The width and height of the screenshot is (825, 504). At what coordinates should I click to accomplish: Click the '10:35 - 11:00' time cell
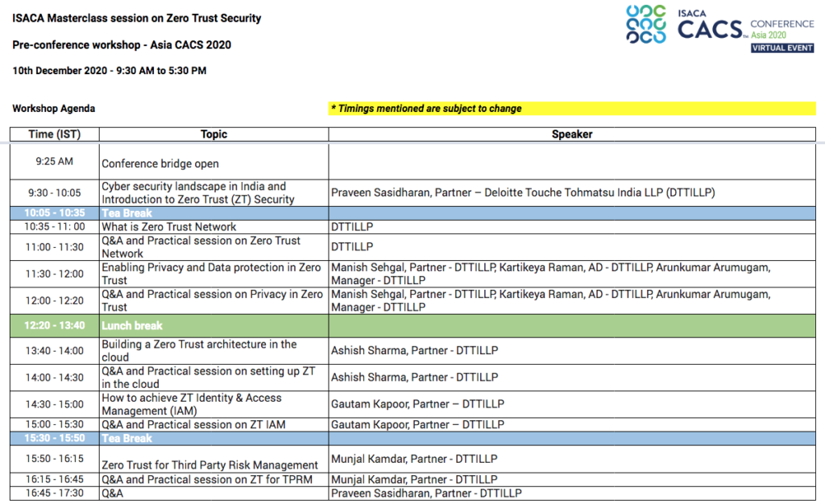[55, 226]
